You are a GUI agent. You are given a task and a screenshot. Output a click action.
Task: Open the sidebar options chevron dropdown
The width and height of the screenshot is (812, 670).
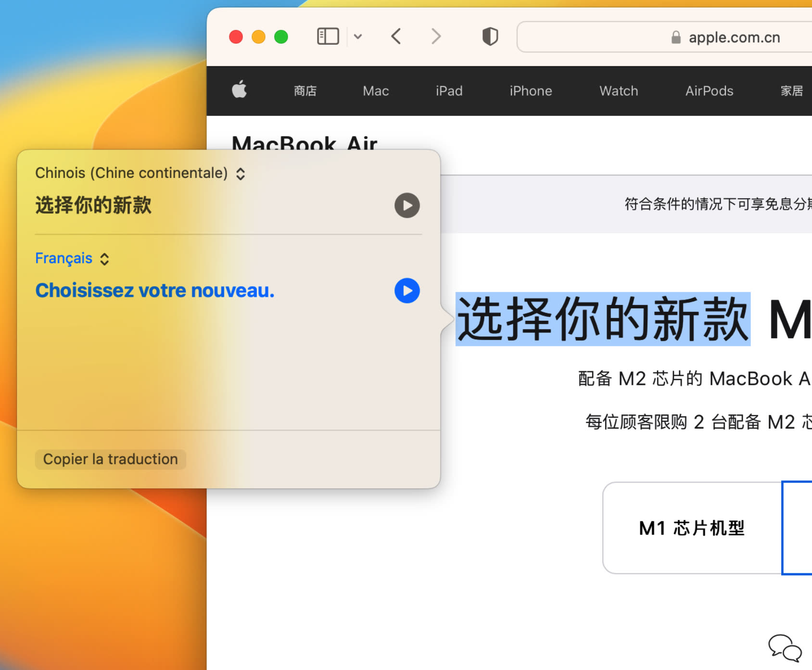358,37
